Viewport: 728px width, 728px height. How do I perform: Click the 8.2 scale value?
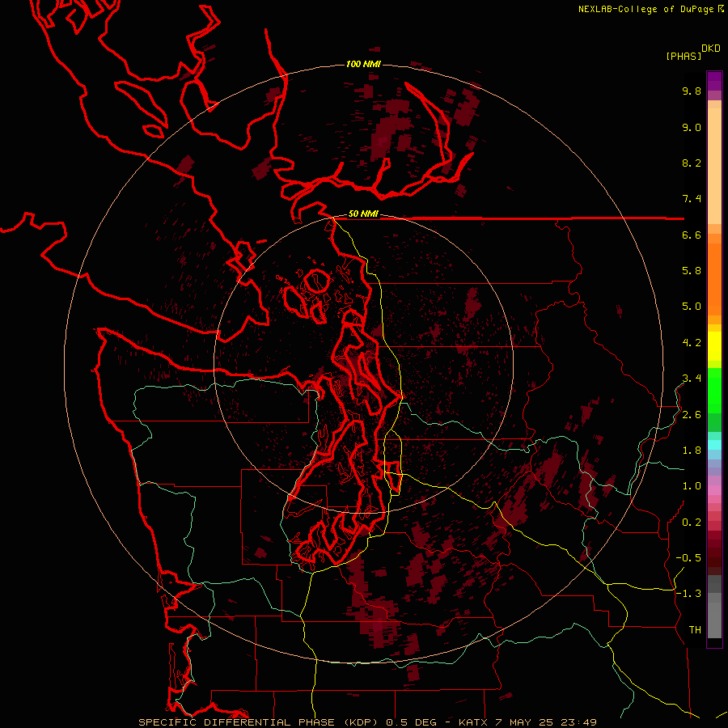(692, 163)
